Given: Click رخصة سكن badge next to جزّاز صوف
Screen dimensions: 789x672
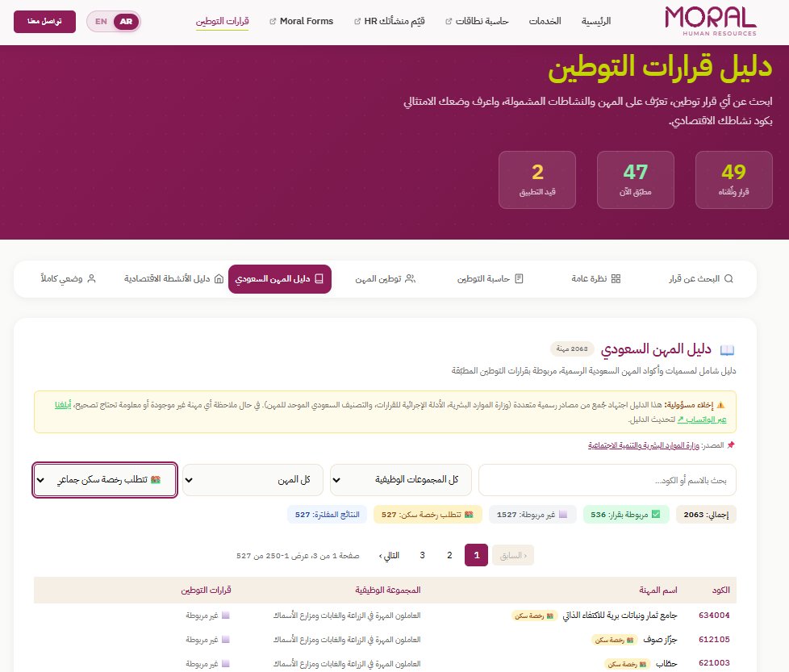Looking at the screenshot, I should (614, 640).
